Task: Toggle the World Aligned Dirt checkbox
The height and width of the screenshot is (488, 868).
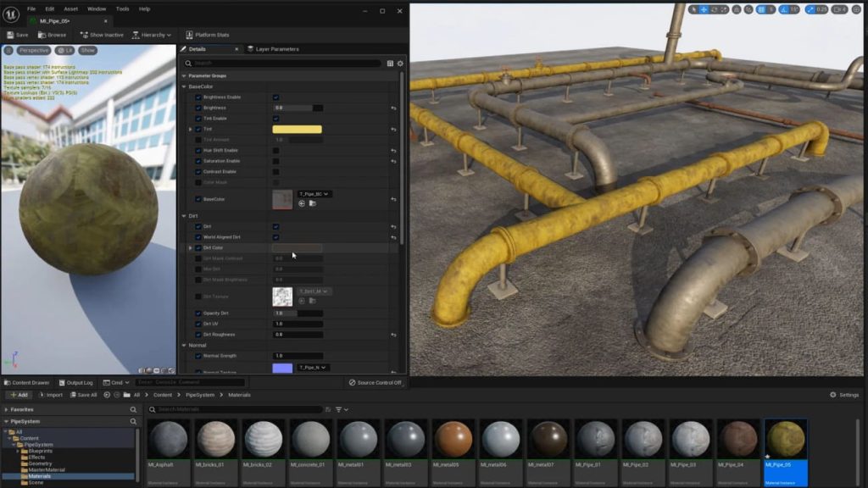Action: pyautogui.click(x=274, y=238)
